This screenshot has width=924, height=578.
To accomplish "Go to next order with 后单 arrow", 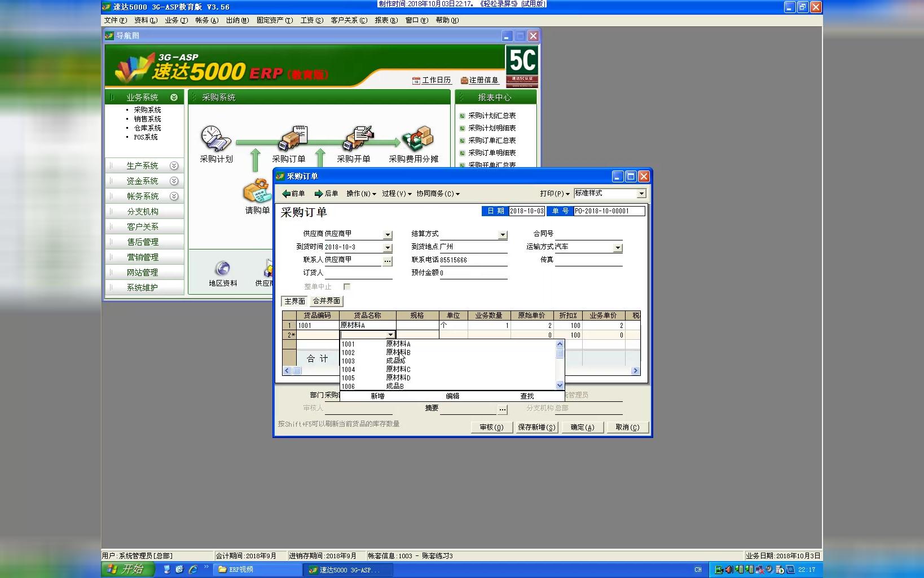I will tap(326, 194).
